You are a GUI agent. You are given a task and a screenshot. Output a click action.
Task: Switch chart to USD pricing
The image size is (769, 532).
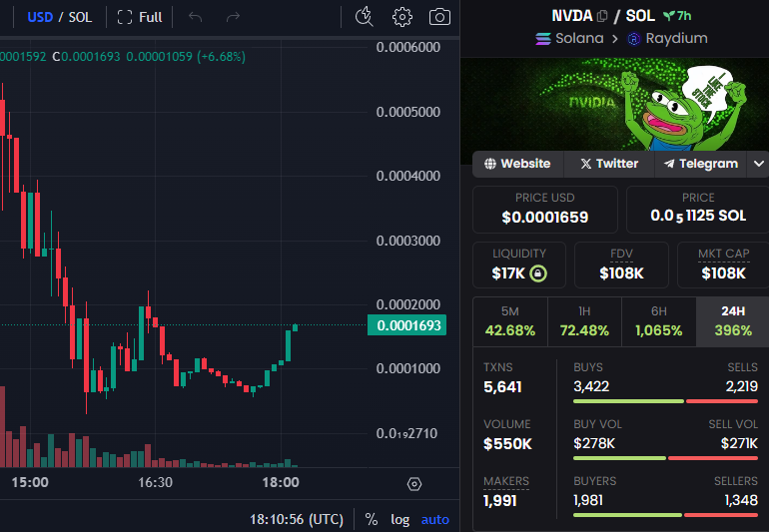pos(40,17)
